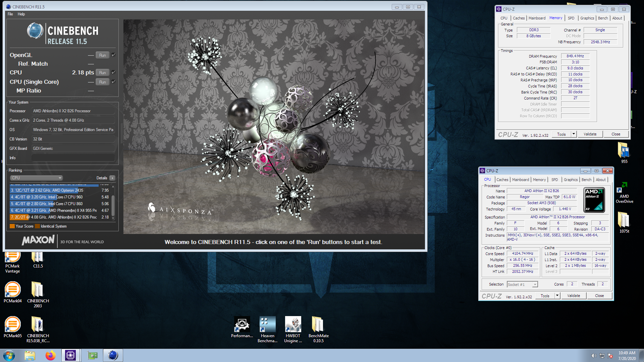Image resolution: width=644 pixels, height=362 pixels.
Task: Click the Cinebench sphere logo
Action: (35, 31)
